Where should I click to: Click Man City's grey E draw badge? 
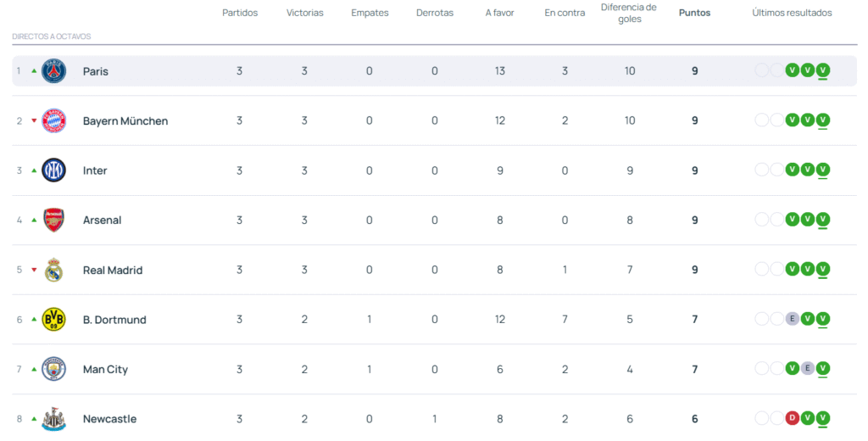pyautogui.click(x=807, y=368)
